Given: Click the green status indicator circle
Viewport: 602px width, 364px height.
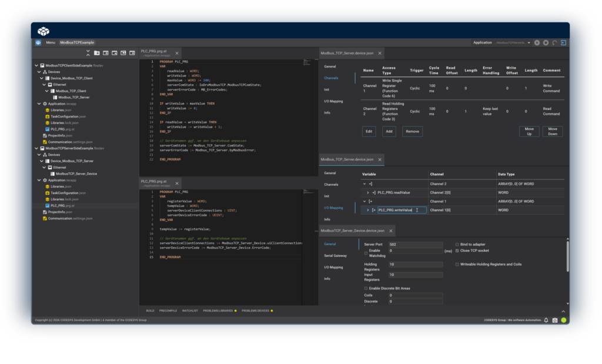Looking at the screenshot, I should (564, 320).
